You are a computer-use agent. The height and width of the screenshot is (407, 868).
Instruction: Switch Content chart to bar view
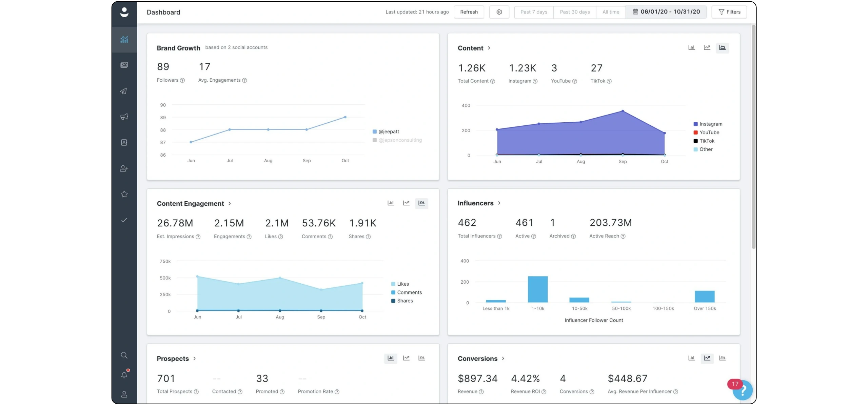(x=691, y=48)
